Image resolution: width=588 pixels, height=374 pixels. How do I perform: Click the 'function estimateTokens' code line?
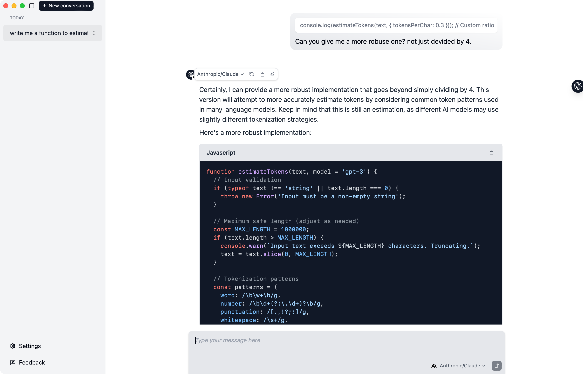coord(292,172)
